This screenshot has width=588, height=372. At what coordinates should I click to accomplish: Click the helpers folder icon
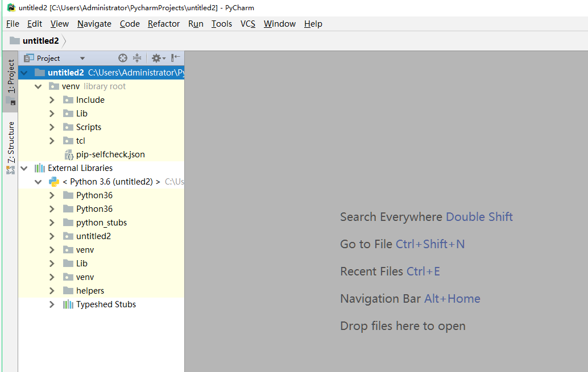pos(68,291)
